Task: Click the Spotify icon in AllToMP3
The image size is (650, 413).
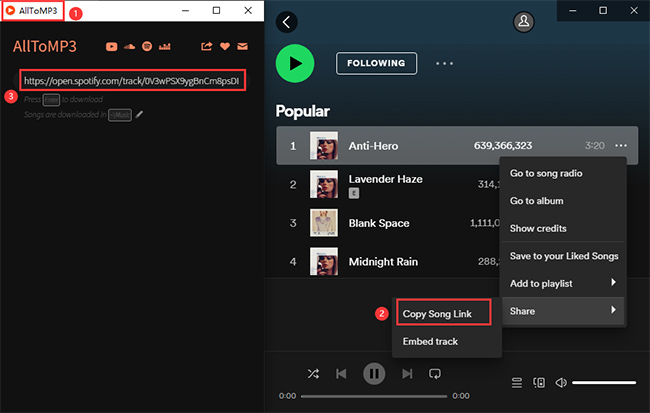Action: (147, 46)
